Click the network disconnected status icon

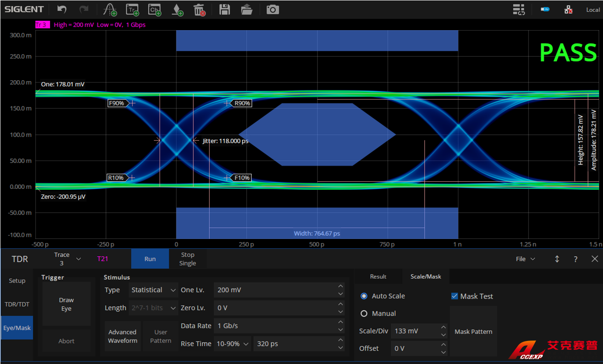coord(568,9)
